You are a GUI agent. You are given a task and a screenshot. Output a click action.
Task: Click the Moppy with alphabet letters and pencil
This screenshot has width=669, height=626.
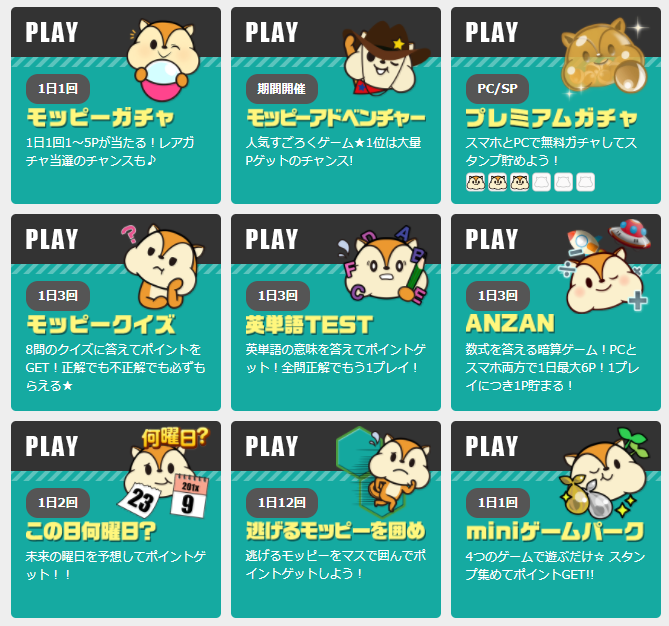point(384,265)
